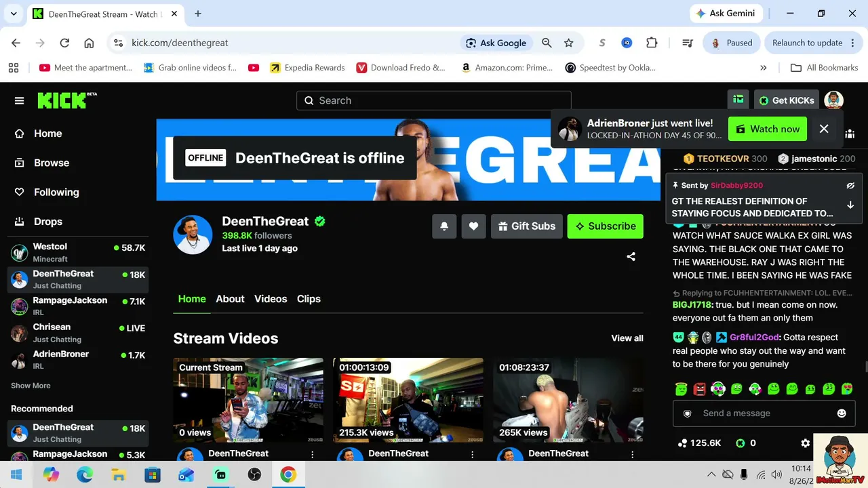Image resolution: width=868 pixels, height=488 pixels.
Task: Open channel points showing 125.6K
Action: click(x=699, y=443)
